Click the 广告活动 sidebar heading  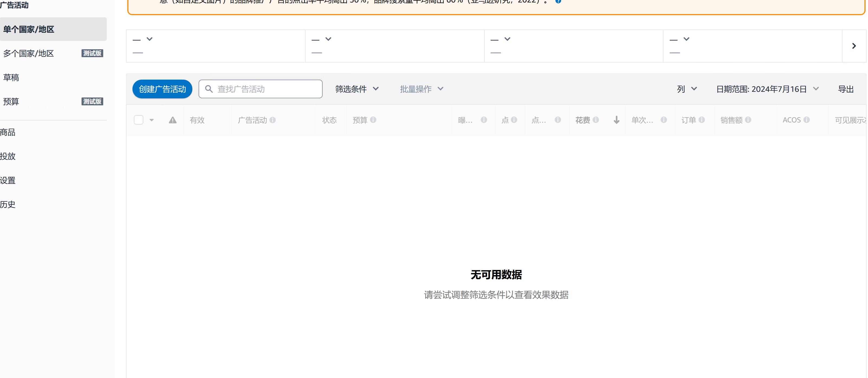tap(14, 5)
